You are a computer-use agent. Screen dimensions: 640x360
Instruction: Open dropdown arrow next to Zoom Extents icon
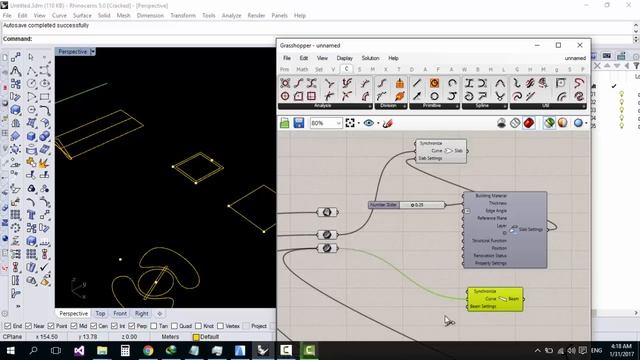[x=358, y=123]
